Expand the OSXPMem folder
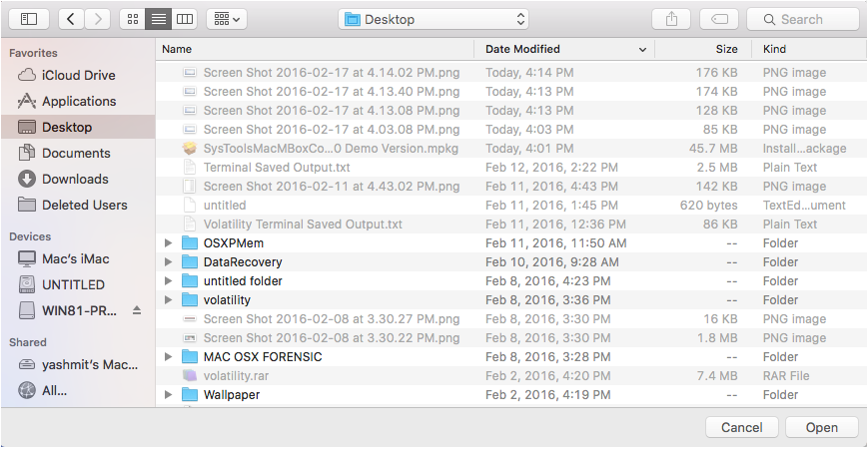The image size is (868, 449). (168, 243)
